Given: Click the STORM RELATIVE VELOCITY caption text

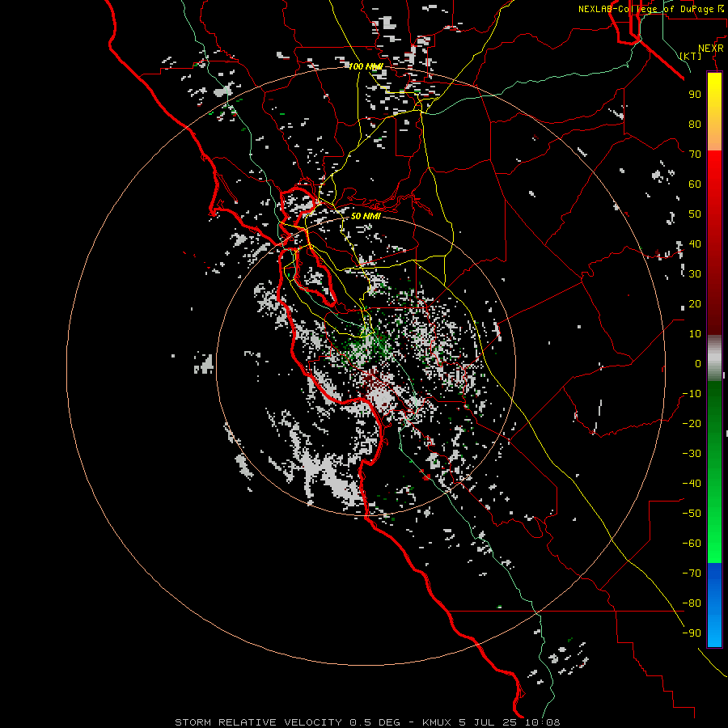Looking at the screenshot, I should tap(367, 722).
